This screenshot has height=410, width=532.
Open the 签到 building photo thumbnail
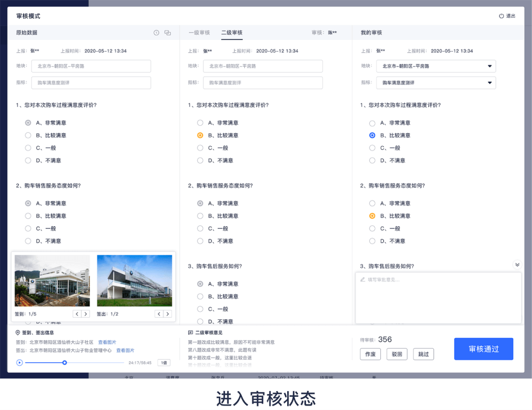[52, 281]
